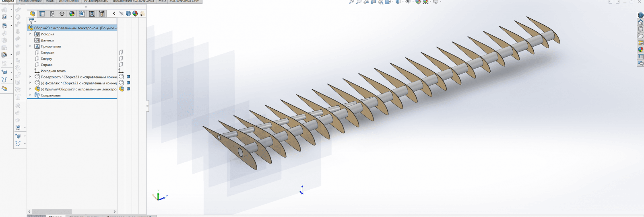Image resolution: width=644 pixels, height=217 pixels.
Task: Expand the Сопряжения mates folder
Action: click(x=30, y=95)
